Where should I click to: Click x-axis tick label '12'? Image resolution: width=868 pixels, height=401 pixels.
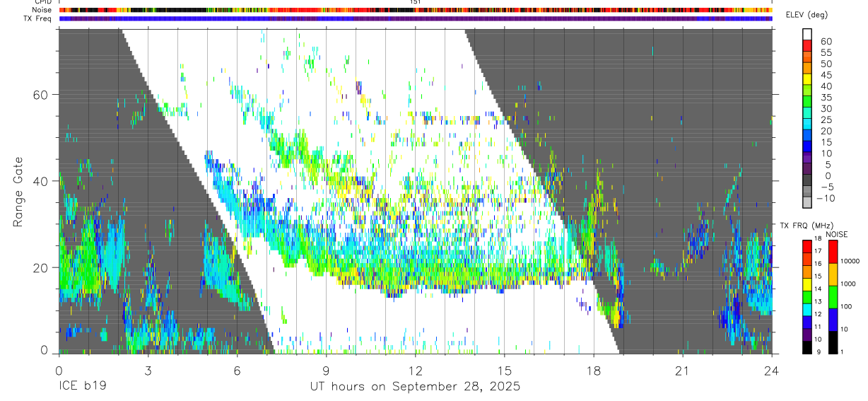(416, 371)
